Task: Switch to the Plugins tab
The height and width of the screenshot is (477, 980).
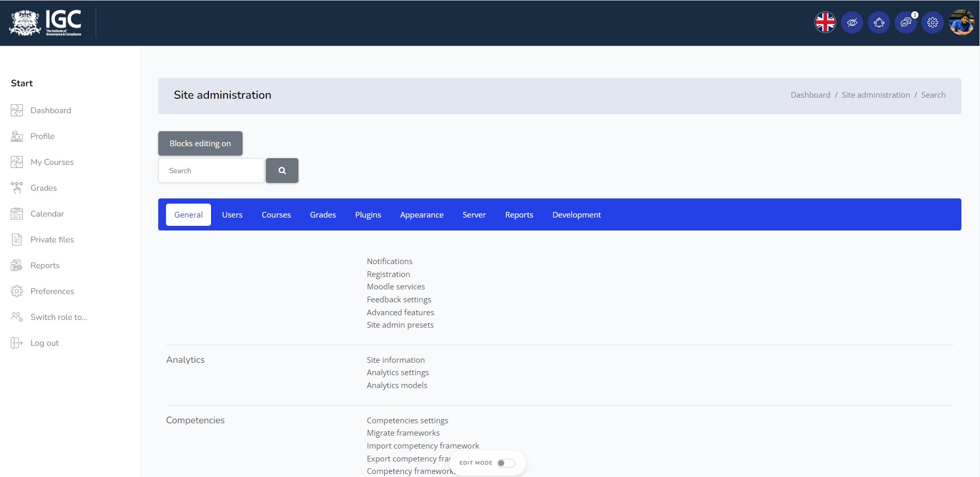Action: tap(368, 214)
